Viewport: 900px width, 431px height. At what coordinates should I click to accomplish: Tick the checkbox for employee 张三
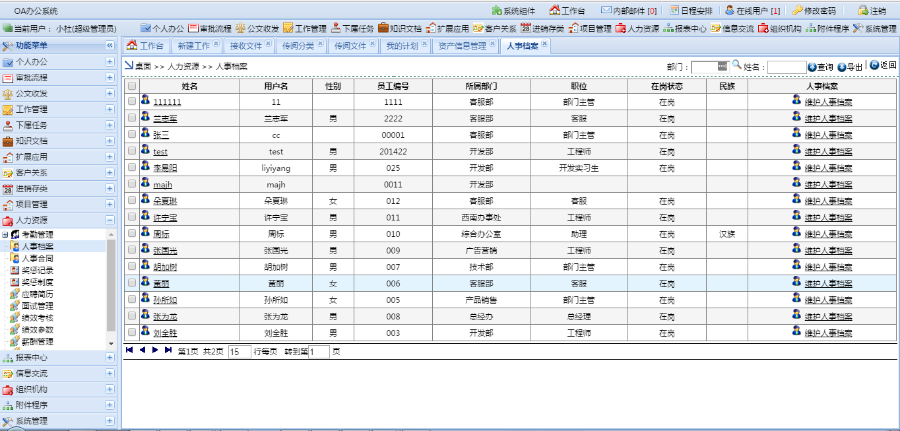click(x=132, y=134)
